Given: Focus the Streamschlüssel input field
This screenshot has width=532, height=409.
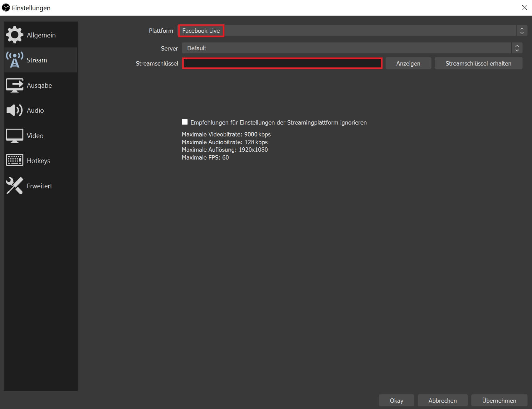Looking at the screenshot, I should (x=282, y=63).
